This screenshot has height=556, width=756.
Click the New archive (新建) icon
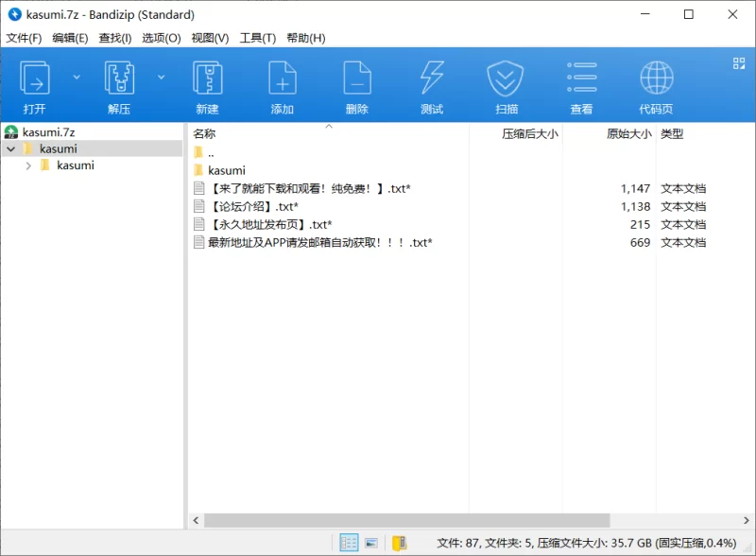(207, 78)
